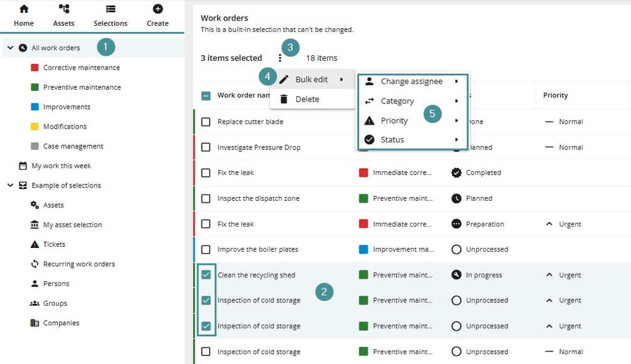
Task: Open Improvements selection
Action: coord(67,107)
